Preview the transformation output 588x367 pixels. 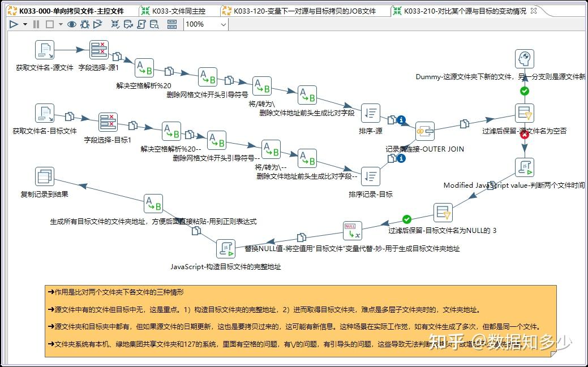coord(72,24)
